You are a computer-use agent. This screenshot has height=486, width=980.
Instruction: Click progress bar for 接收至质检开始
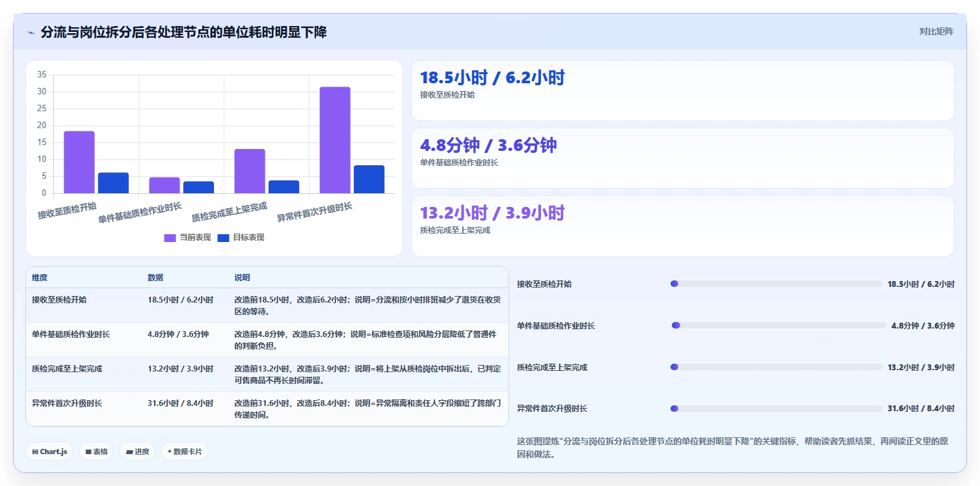[776, 284]
